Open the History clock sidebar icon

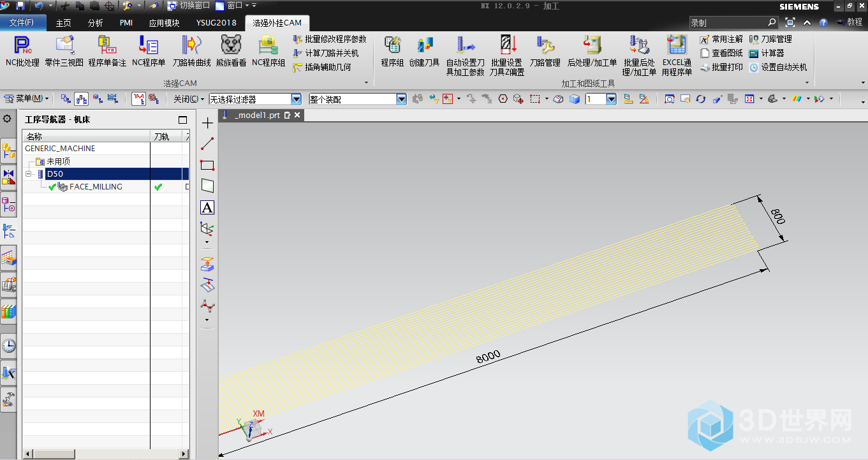9,346
